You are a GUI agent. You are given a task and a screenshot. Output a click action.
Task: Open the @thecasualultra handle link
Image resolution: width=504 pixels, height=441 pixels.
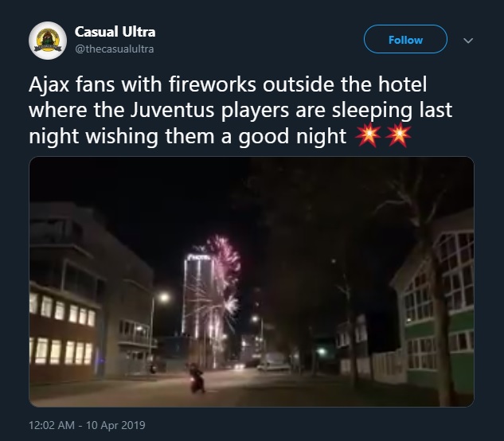[114, 49]
